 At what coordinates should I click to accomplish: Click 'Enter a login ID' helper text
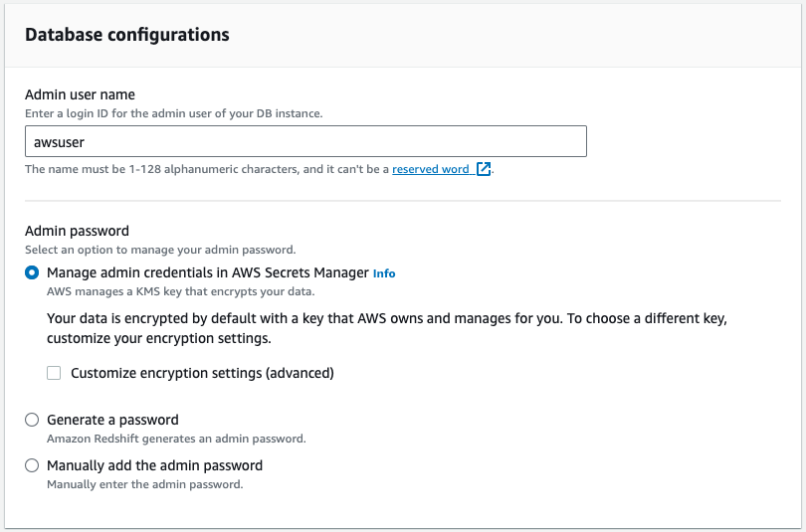(173, 113)
